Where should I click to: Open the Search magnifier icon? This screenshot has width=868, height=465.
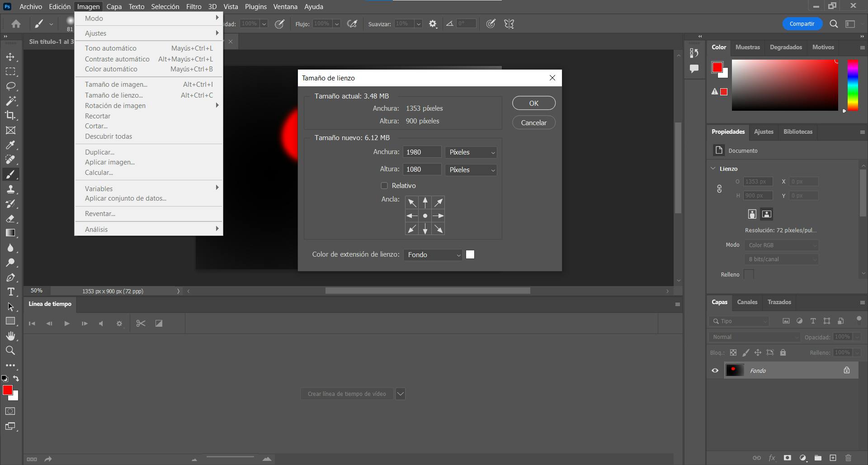click(x=834, y=24)
